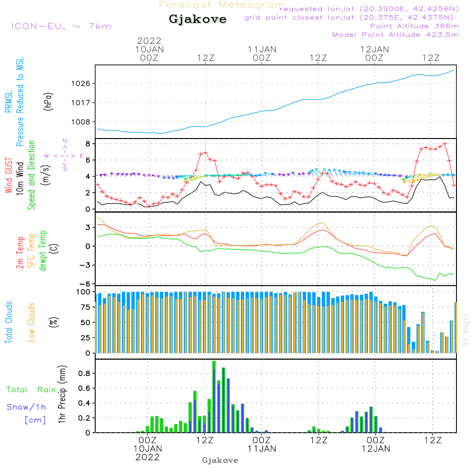Click the 'Wind GUST' legend label

(9, 175)
